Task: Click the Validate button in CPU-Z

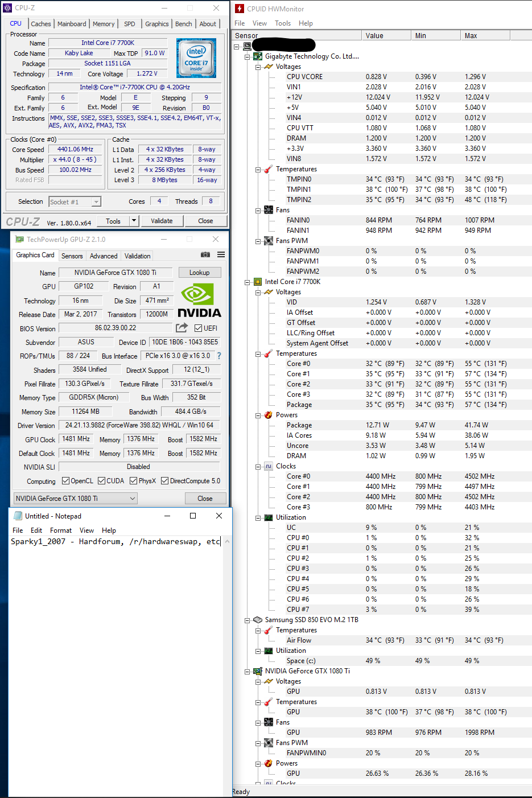Action: [x=162, y=221]
